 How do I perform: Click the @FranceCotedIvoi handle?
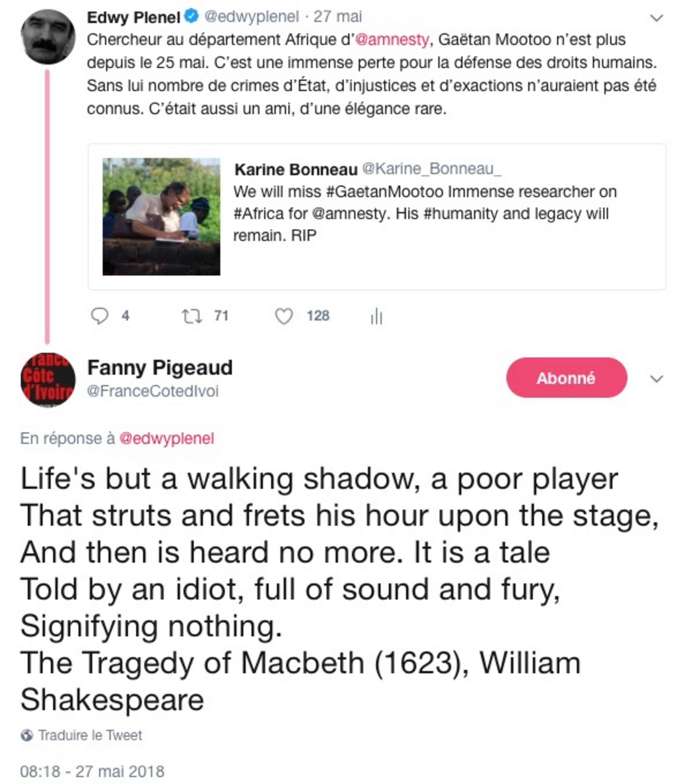pos(153,391)
